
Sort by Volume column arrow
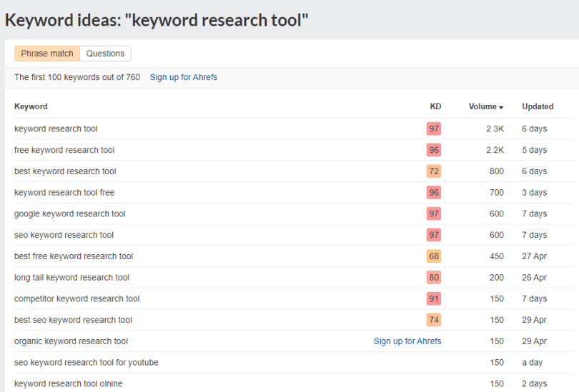[501, 107]
